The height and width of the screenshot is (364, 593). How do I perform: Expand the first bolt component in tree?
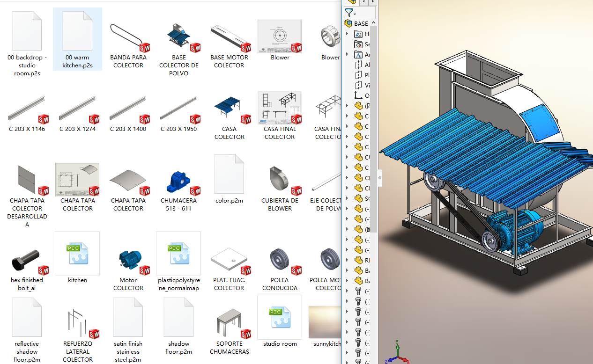click(x=347, y=291)
